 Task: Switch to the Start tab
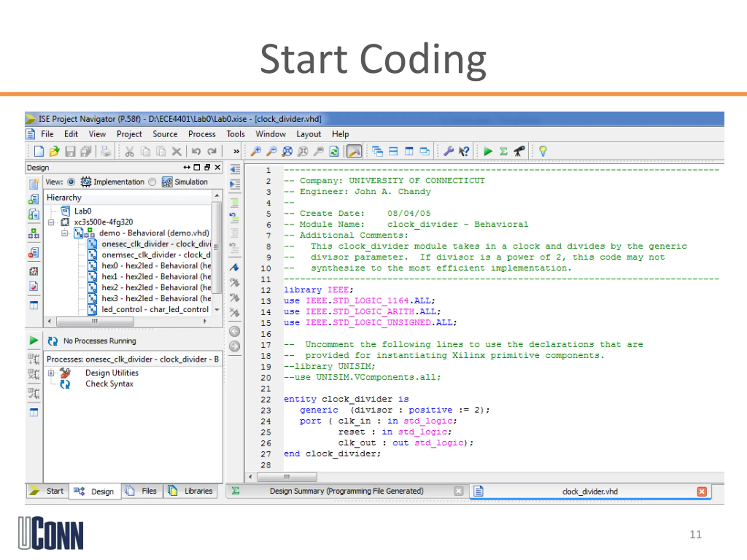pyautogui.click(x=47, y=491)
